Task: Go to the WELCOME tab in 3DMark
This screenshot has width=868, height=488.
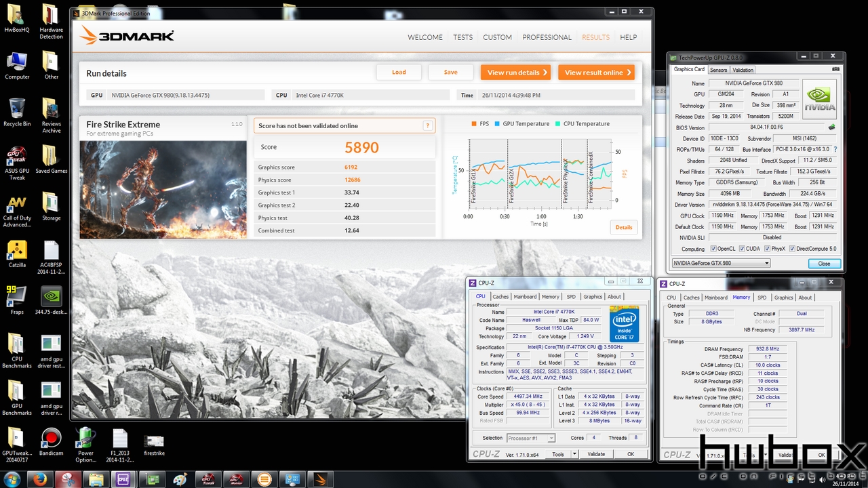Action: (425, 37)
